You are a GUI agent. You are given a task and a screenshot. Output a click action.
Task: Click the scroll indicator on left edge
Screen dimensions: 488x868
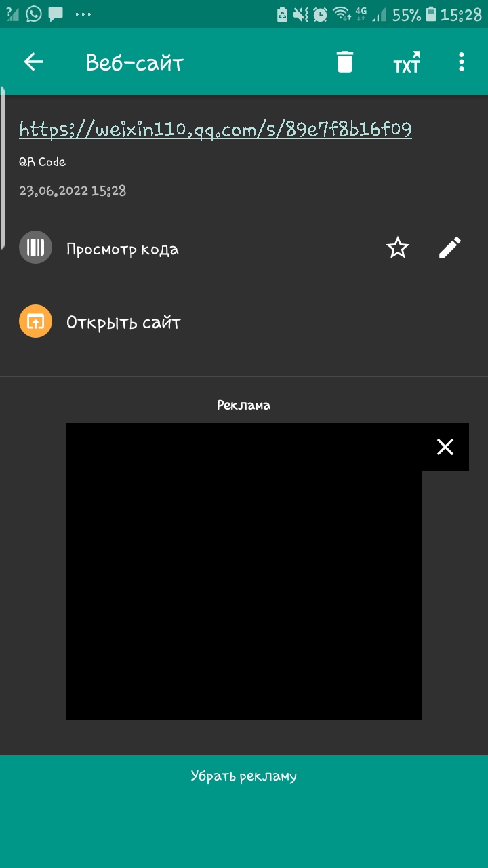(x=2, y=168)
